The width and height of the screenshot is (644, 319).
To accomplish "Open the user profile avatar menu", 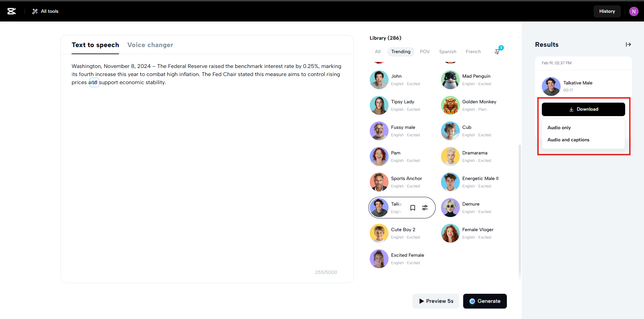I will [x=634, y=11].
